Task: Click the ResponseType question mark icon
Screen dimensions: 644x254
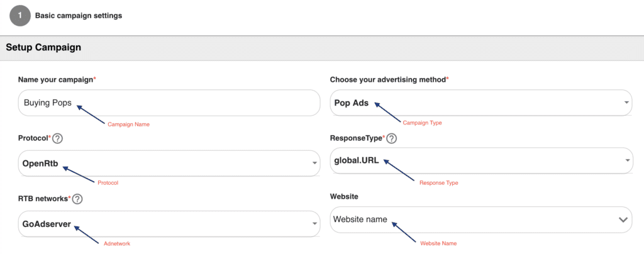Action: click(391, 139)
